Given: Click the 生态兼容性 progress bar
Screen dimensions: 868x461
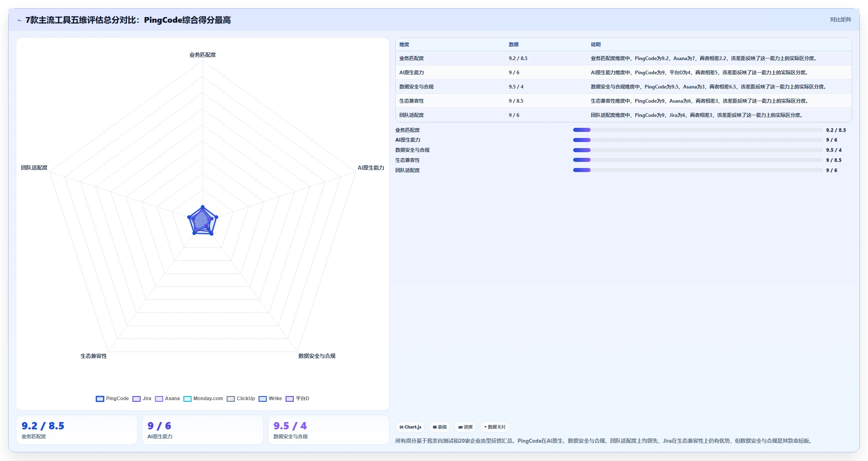Looking at the screenshot, I should [x=697, y=160].
